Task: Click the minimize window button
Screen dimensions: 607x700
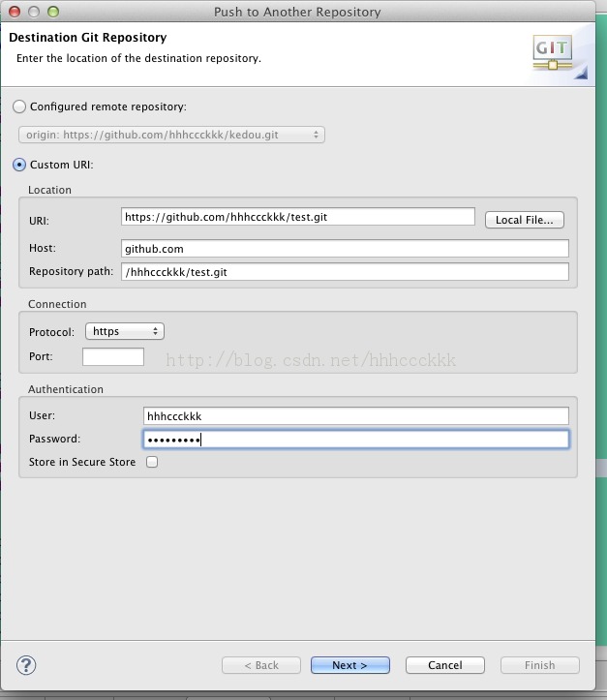Action: pos(34,12)
